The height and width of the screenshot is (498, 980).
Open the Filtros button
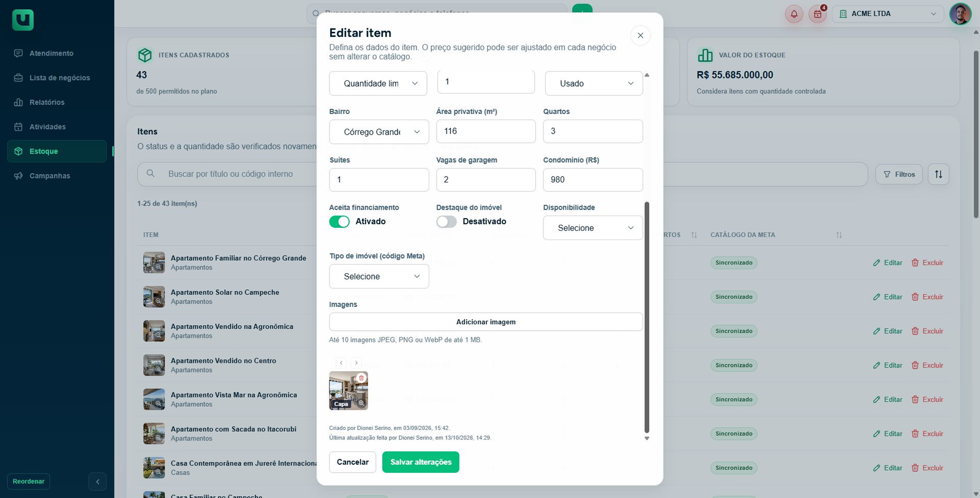[x=899, y=175]
